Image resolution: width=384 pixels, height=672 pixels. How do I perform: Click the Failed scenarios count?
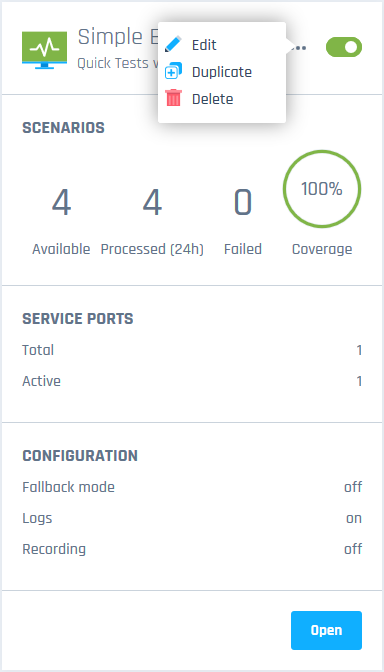pyautogui.click(x=243, y=203)
